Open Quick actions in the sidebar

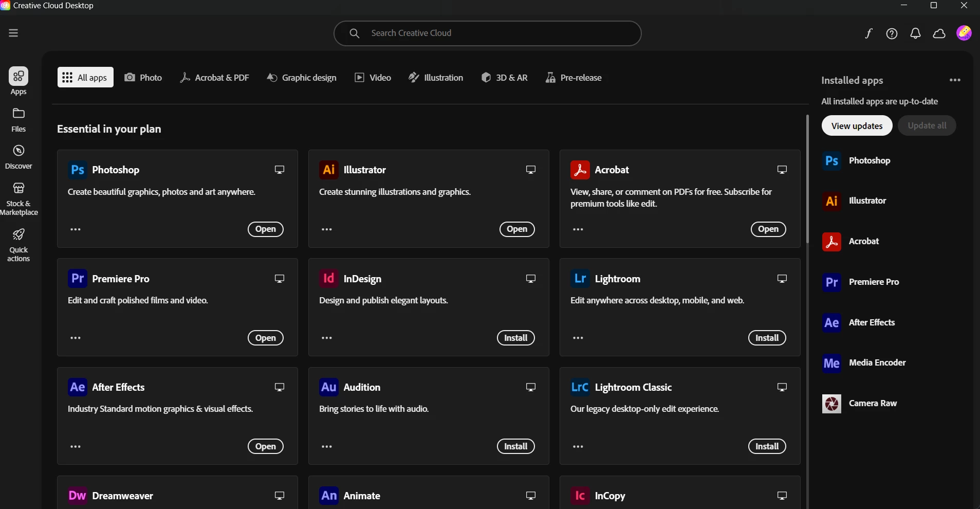point(19,245)
